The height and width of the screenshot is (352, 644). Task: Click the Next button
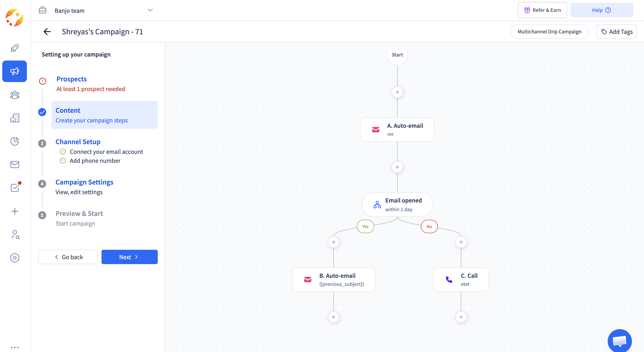[x=129, y=257]
